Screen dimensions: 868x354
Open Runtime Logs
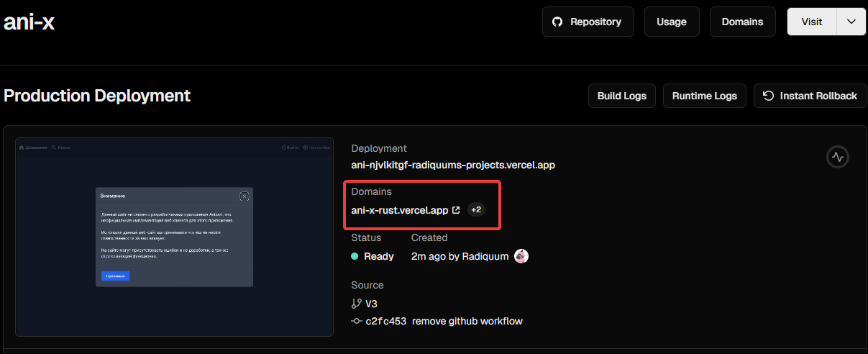pyautogui.click(x=705, y=96)
